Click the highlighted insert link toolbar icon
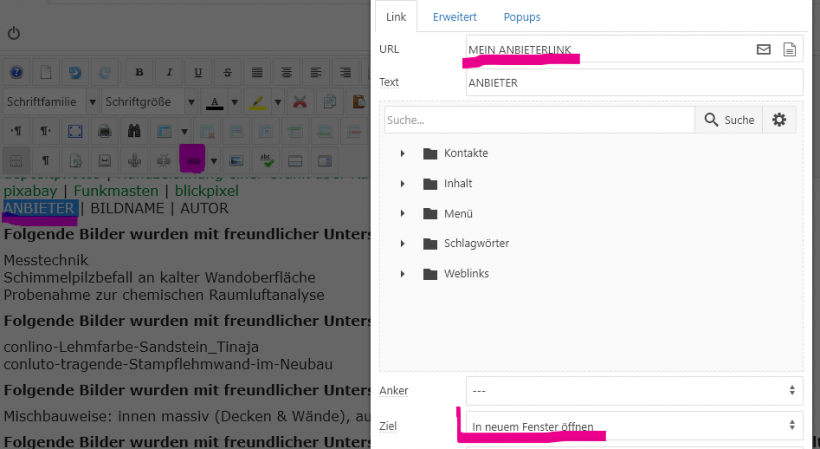 (x=192, y=160)
